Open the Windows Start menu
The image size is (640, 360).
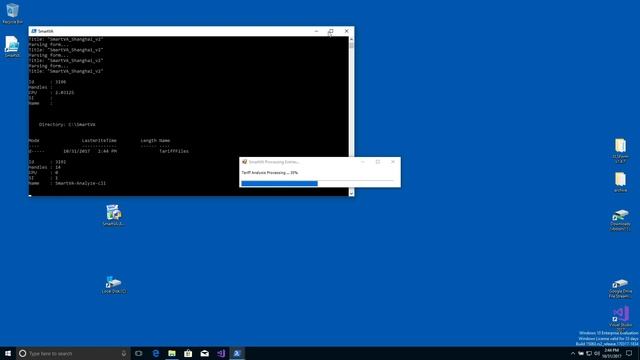point(8,353)
